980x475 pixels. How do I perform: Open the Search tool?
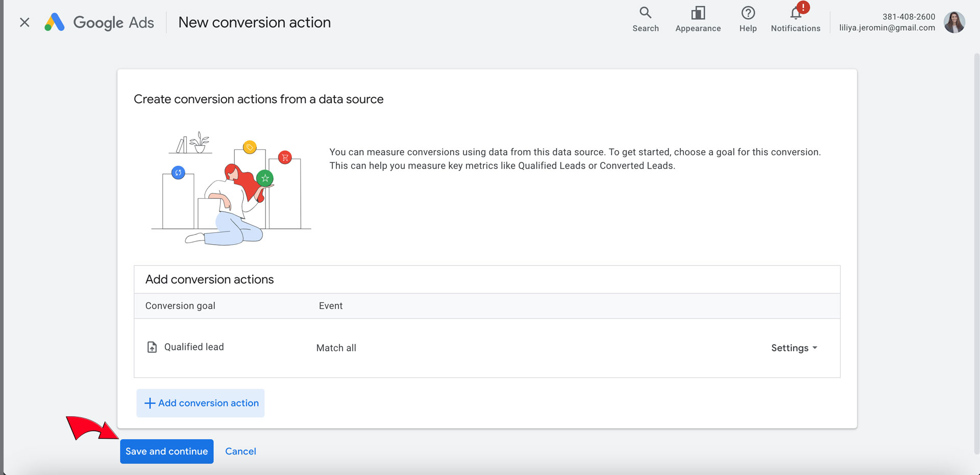(646, 19)
